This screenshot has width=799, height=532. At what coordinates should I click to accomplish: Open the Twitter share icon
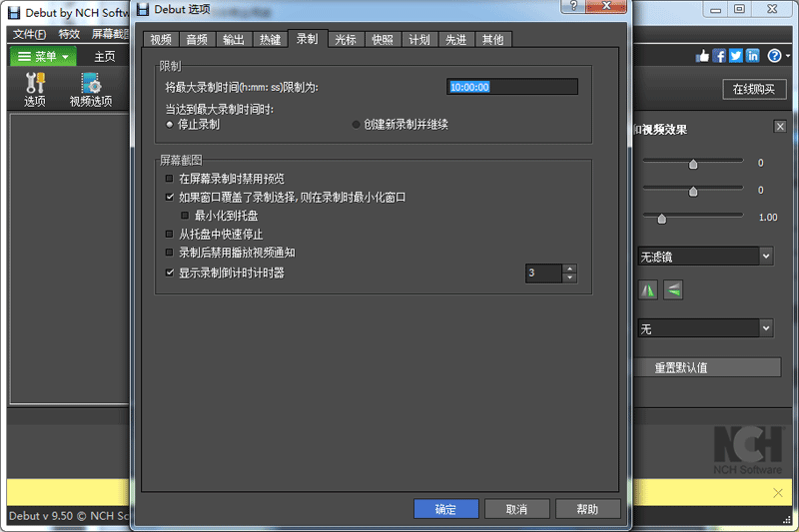736,56
